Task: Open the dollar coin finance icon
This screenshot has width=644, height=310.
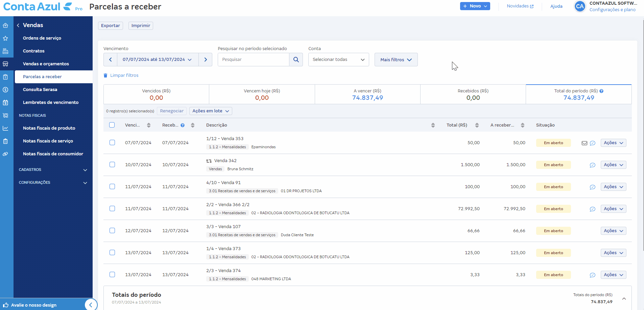Action: [x=5, y=90]
